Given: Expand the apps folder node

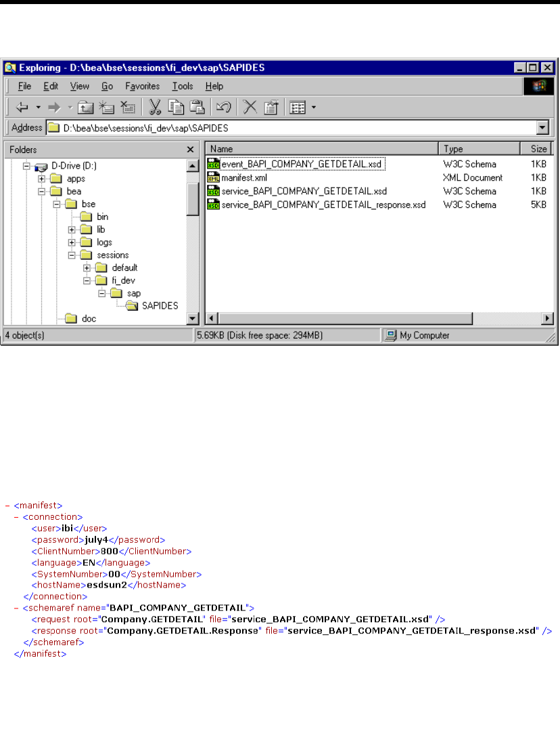Looking at the screenshot, I should click(41, 179).
